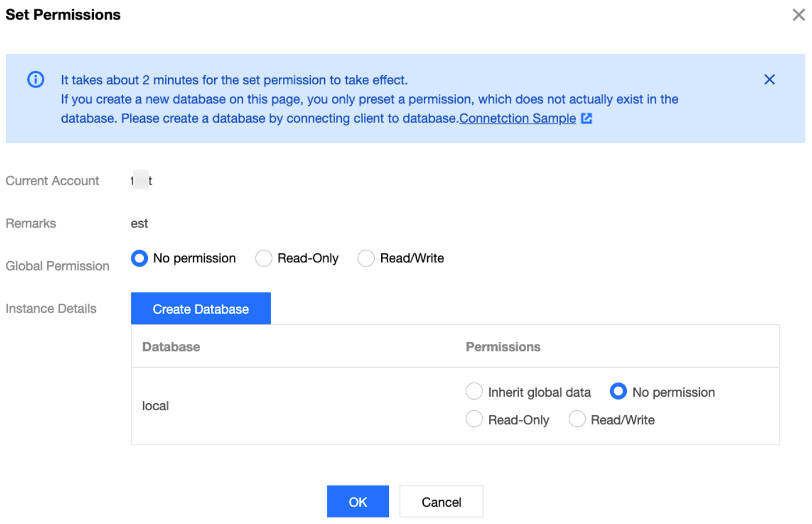
Task: Confirm with the OK button
Action: pyautogui.click(x=357, y=502)
